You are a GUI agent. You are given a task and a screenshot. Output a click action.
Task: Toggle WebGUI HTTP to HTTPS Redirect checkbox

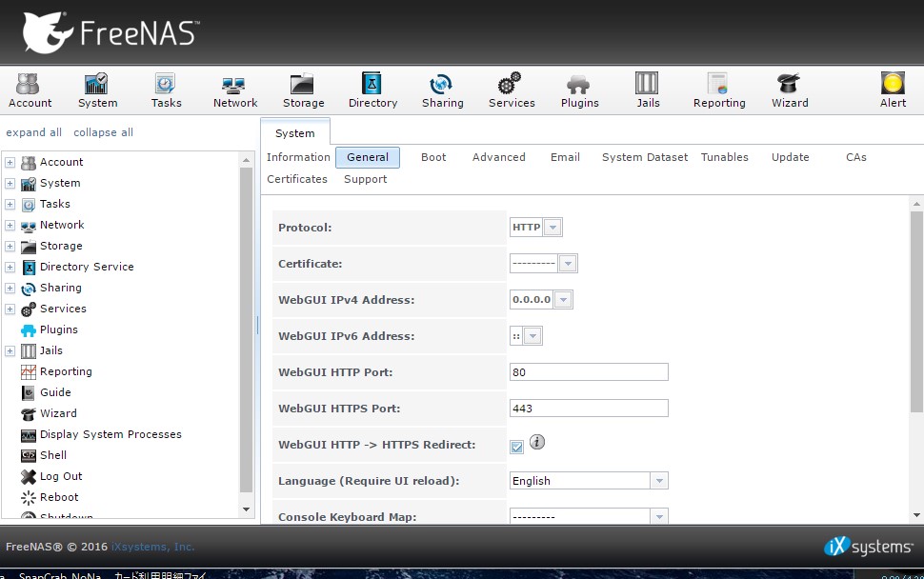(x=517, y=447)
